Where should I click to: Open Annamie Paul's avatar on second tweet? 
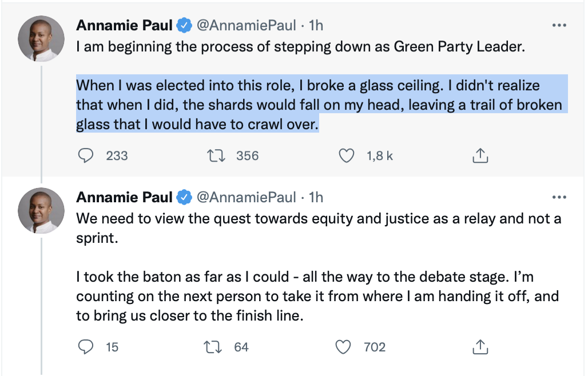click(41, 210)
